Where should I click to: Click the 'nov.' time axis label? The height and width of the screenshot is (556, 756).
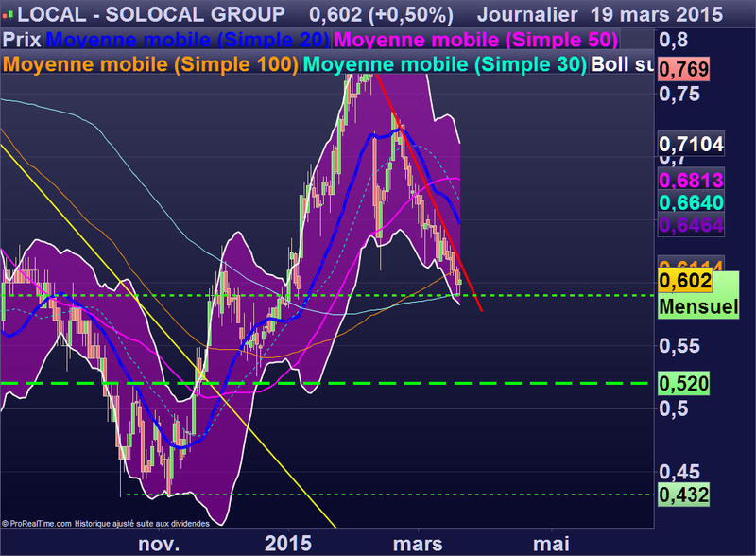click(x=159, y=544)
